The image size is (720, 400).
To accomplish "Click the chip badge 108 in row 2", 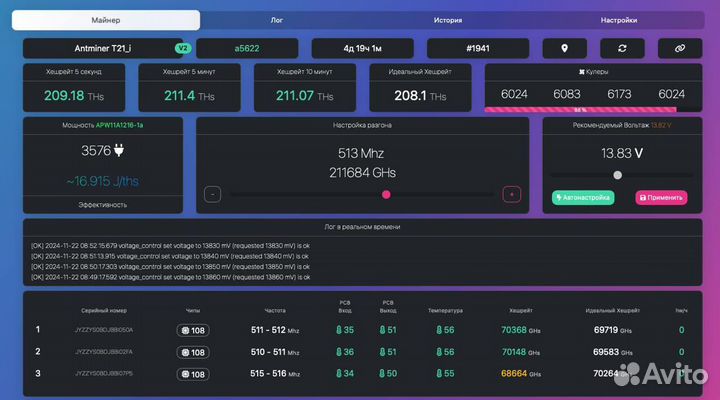I will [x=192, y=352].
